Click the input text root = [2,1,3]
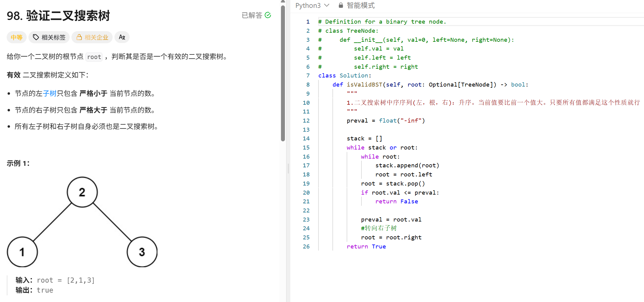 [x=66, y=280]
